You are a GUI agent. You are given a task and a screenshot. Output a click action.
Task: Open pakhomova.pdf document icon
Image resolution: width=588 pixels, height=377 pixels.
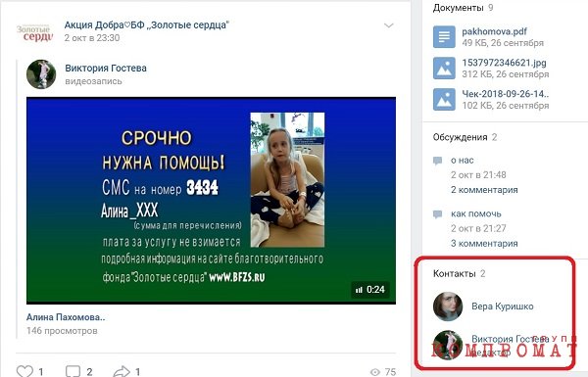point(444,37)
